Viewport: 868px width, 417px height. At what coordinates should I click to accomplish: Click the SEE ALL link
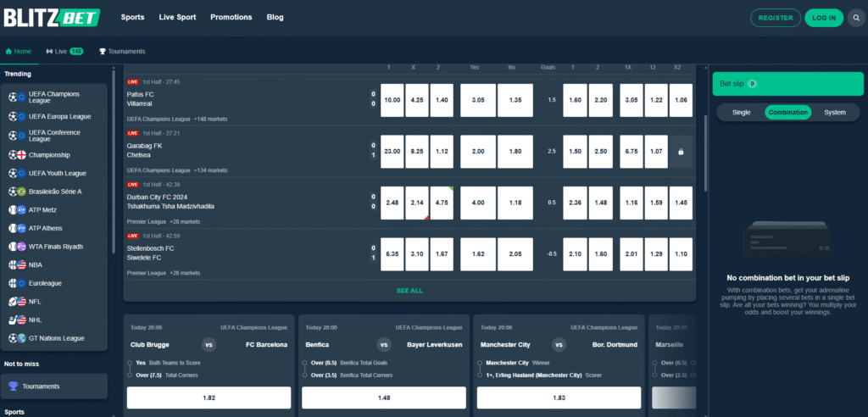pos(409,291)
